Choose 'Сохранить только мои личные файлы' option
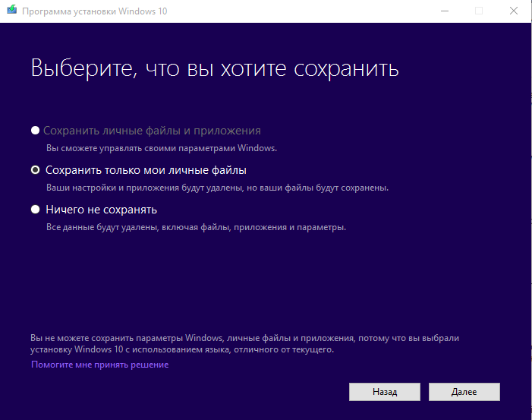This screenshot has height=420, width=532. [35, 170]
